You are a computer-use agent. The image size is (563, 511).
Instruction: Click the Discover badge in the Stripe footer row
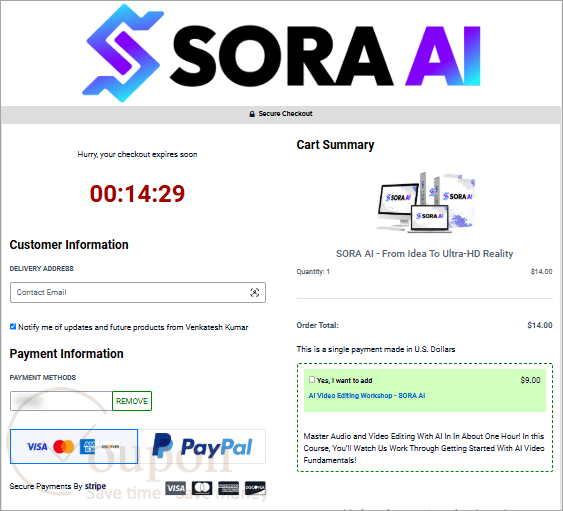(x=255, y=488)
